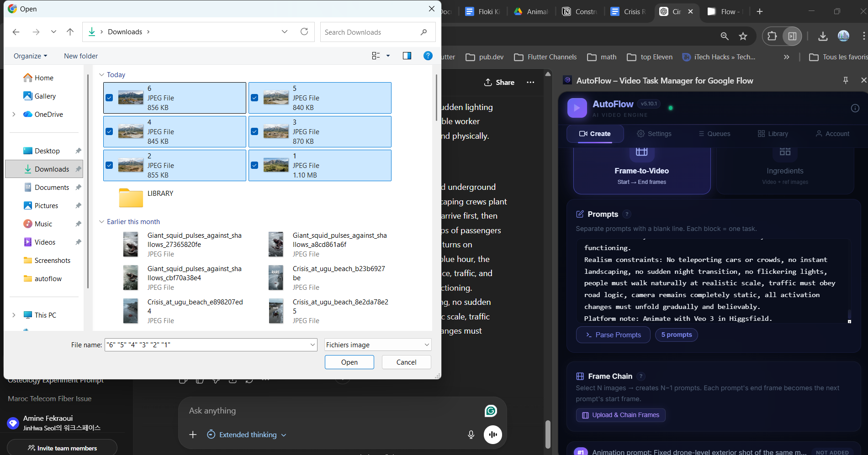868x455 pixels.
Task: Open the AutoFlow Library
Action: coord(773,134)
